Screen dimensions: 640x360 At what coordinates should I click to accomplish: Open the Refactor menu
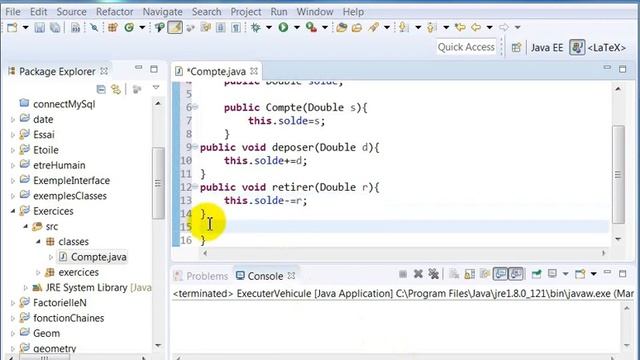(x=114, y=11)
